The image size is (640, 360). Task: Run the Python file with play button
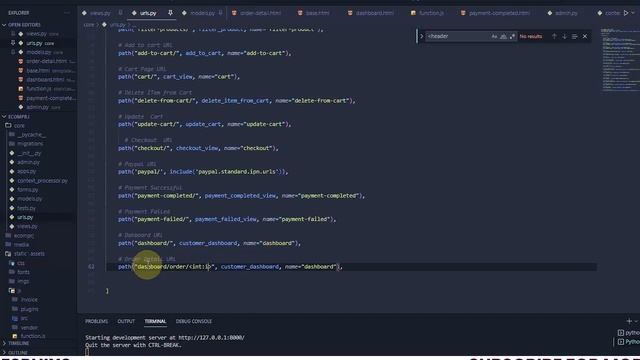(x=626, y=13)
